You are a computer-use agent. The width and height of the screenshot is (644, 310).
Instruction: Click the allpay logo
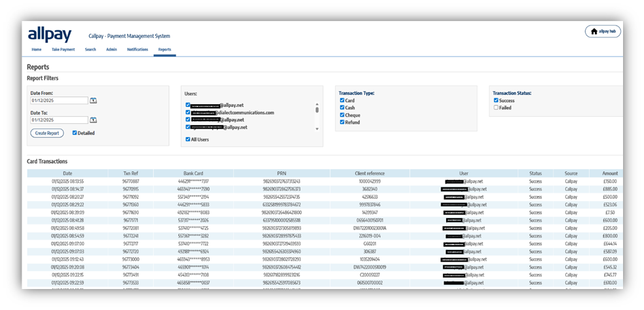[49, 35]
